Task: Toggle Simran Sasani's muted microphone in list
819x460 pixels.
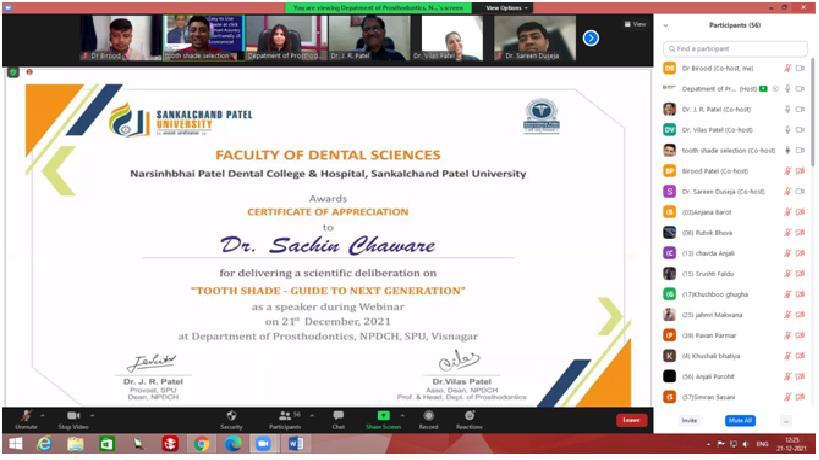Action: pyautogui.click(x=788, y=397)
